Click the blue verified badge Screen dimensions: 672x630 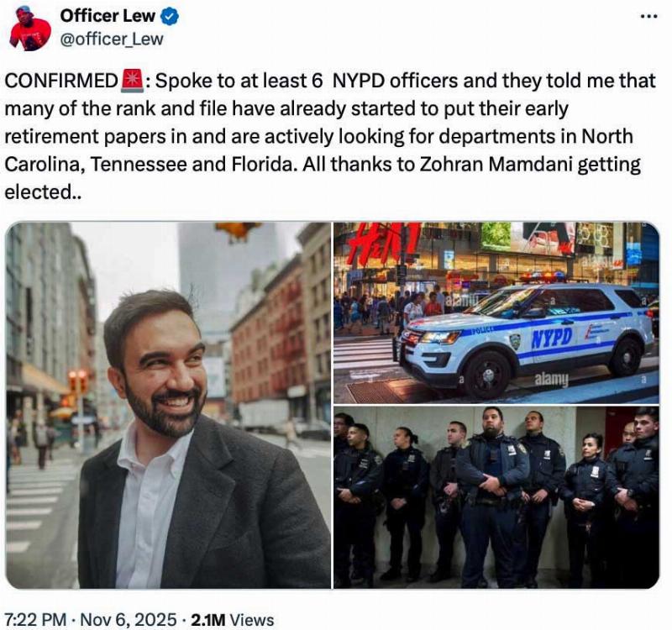click(x=170, y=16)
